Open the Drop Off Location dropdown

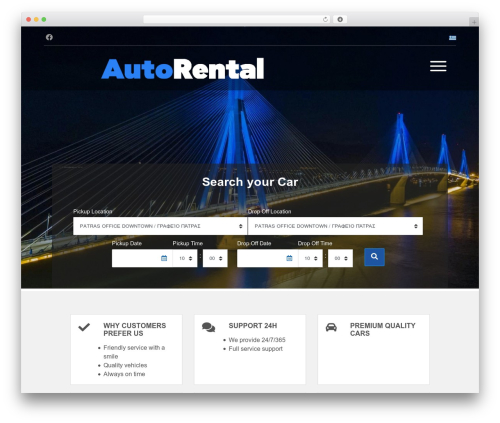pos(335,226)
